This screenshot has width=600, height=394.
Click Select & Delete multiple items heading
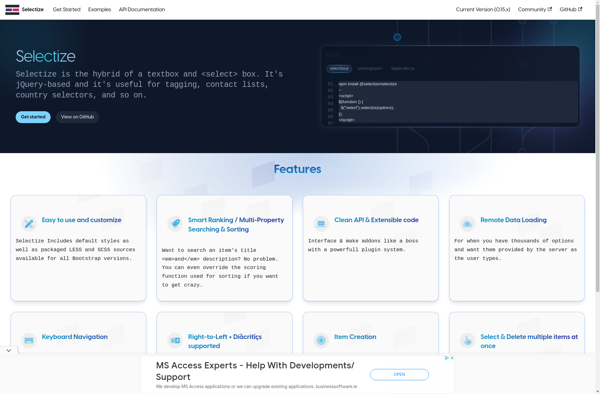[529, 341]
